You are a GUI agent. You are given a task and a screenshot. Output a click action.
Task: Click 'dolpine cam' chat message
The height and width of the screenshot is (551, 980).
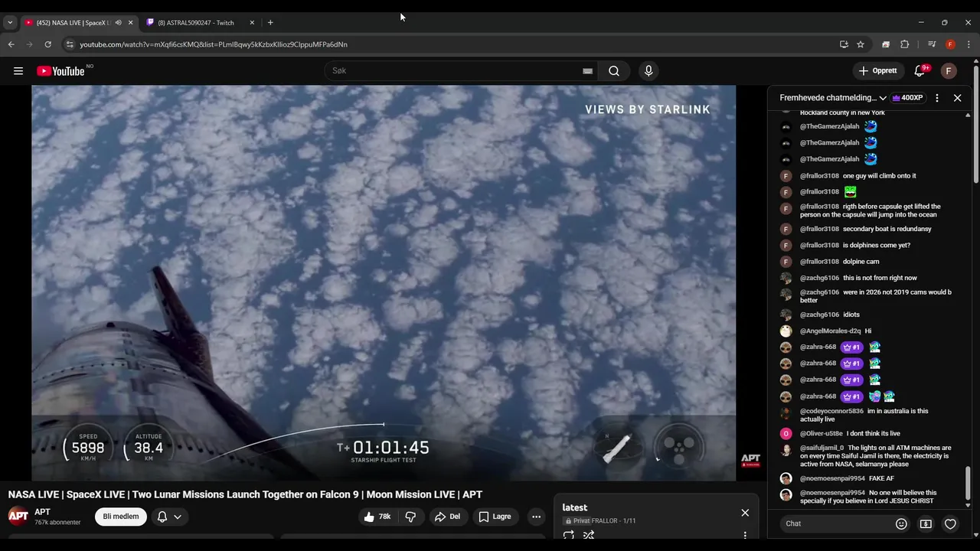click(861, 262)
